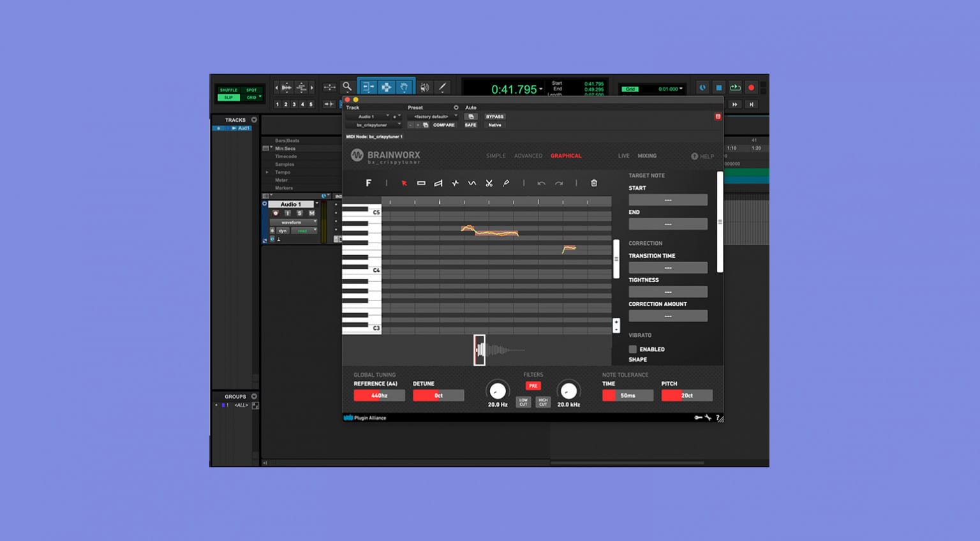This screenshot has height=541, width=980.
Task: Adjust the Reference (A4) 440hz slider
Action: [379, 396]
